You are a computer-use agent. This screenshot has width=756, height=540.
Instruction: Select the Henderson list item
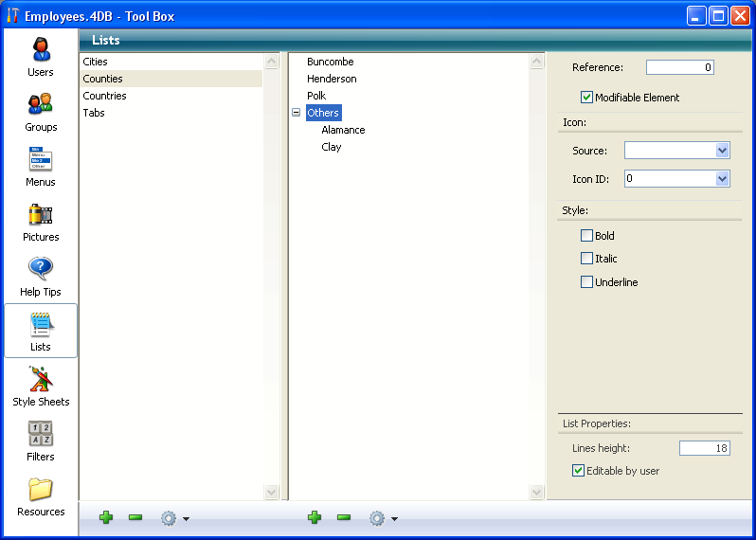click(x=332, y=79)
